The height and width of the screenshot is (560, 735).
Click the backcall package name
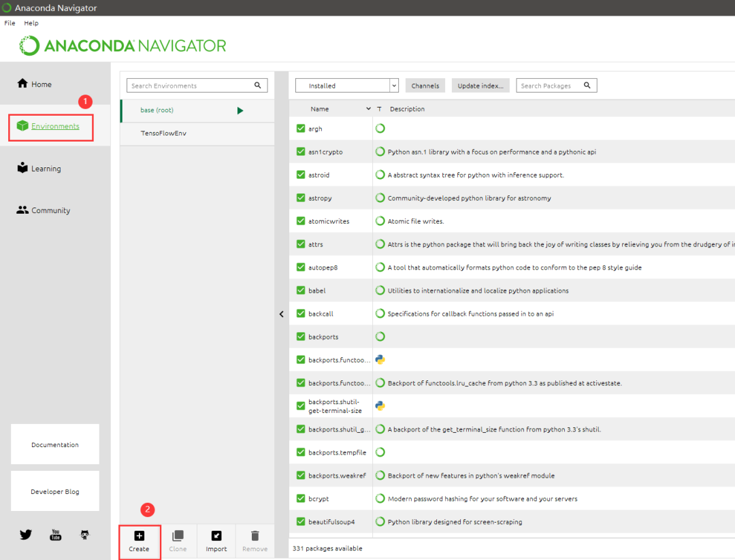click(x=321, y=314)
